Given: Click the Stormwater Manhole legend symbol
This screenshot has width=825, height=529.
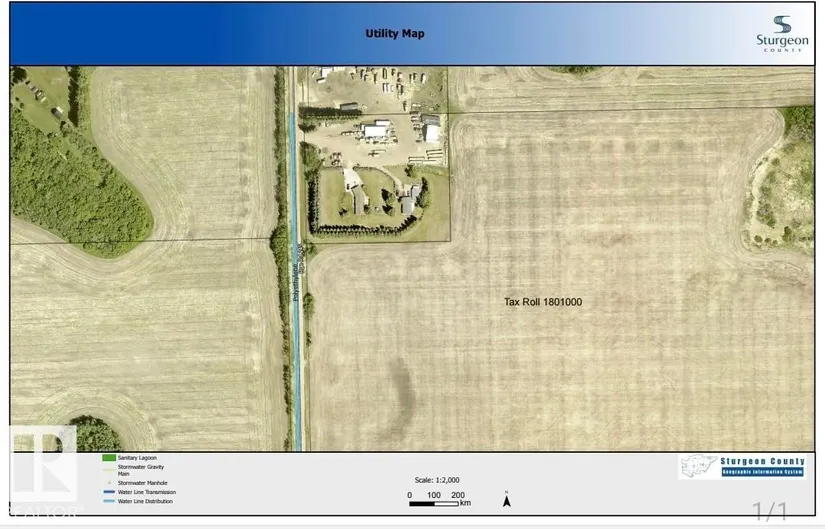Looking at the screenshot, I should coord(108,483).
